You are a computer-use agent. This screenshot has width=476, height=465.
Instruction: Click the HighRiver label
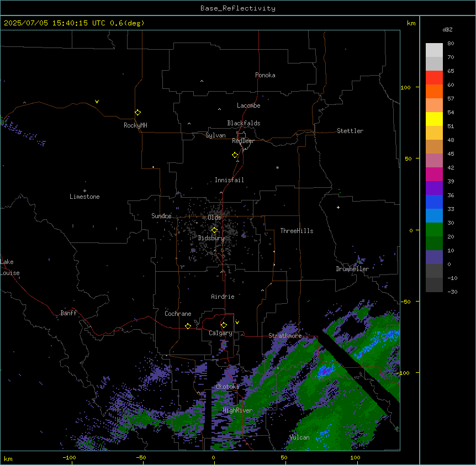click(237, 410)
